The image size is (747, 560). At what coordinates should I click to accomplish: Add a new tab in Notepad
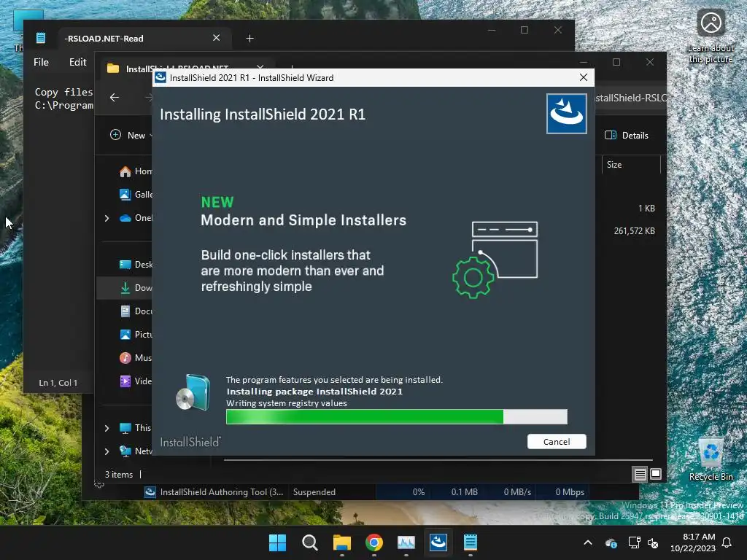click(x=249, y=38)
